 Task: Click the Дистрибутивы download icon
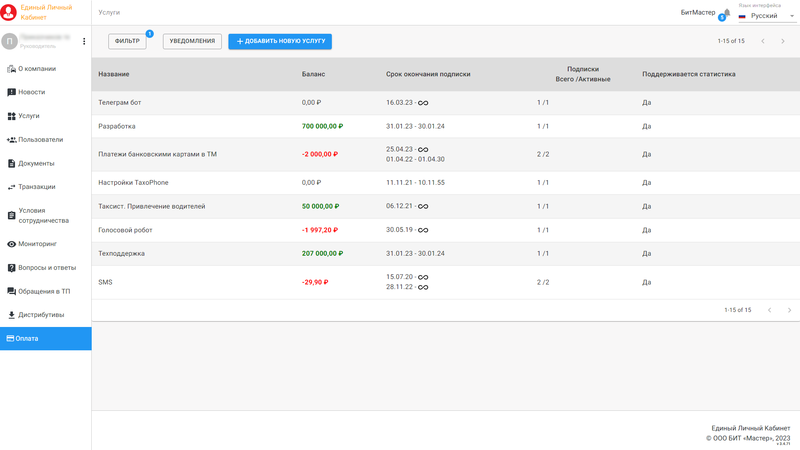12,315
